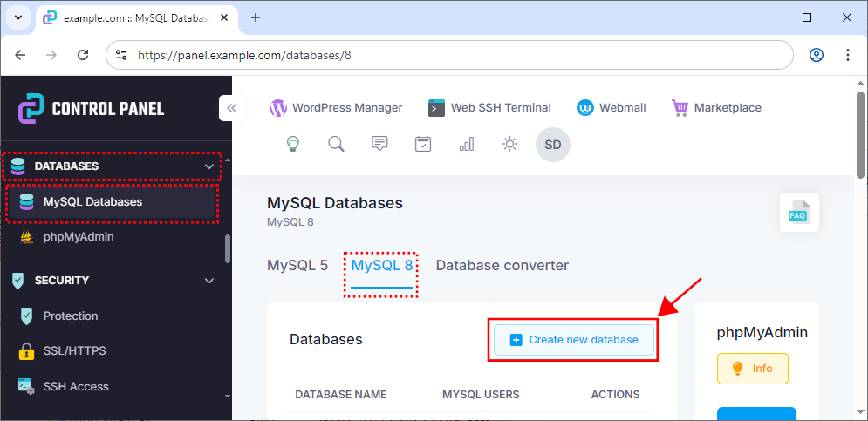This screenshot has width=868, height=421.
Task: Open SSL/HTTPS settings
Action: 75,350
